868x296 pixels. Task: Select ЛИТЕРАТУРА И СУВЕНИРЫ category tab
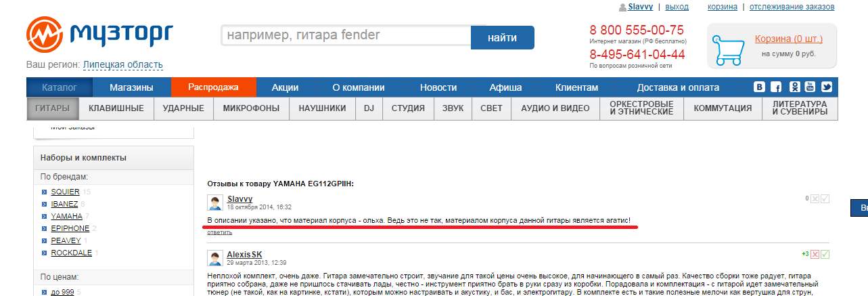800,108
